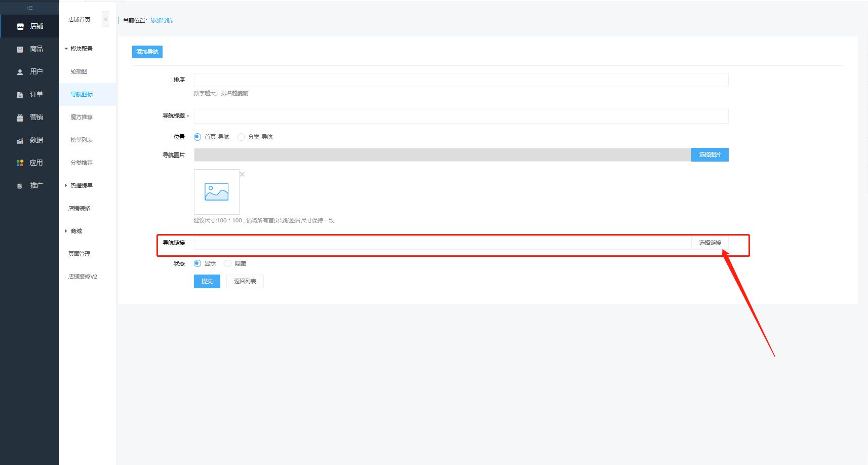Screen dimensions: 868x465
Task: Set status to 隐藏
Action: click(228, 263)
